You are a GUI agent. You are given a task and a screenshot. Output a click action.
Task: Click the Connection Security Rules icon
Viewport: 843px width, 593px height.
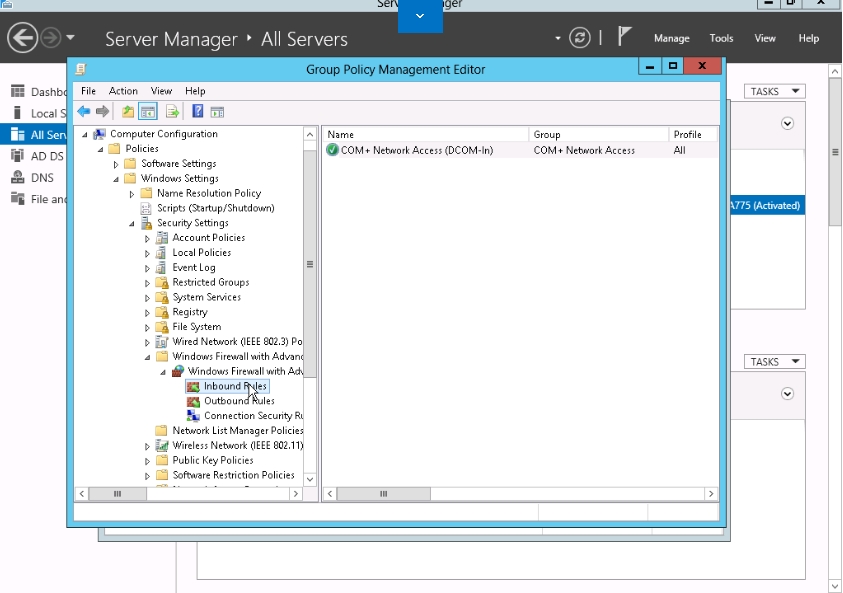(x=193, y=416)
